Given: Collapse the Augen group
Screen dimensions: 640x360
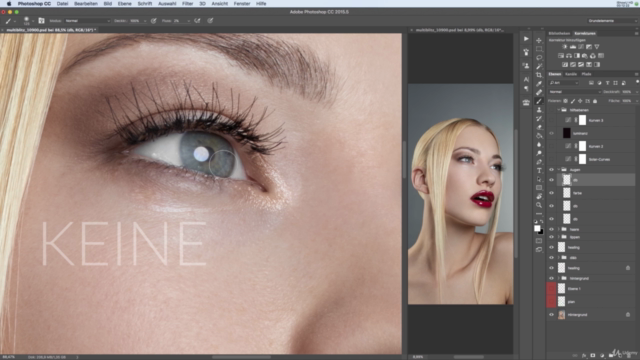Looking at the screenshot, I should 558,170.
